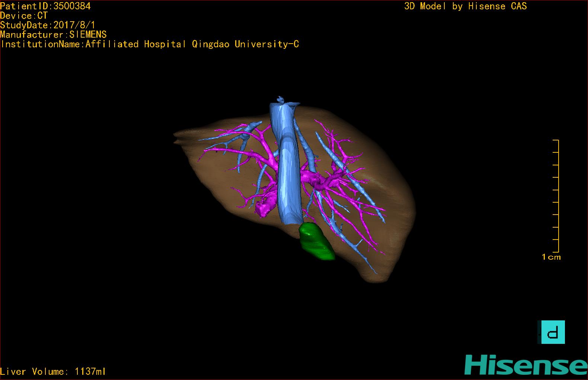Viewport: 588px width, 380px height.
Task: Select the PatientID:3500384 text overlay
Action: coord(45,6)
